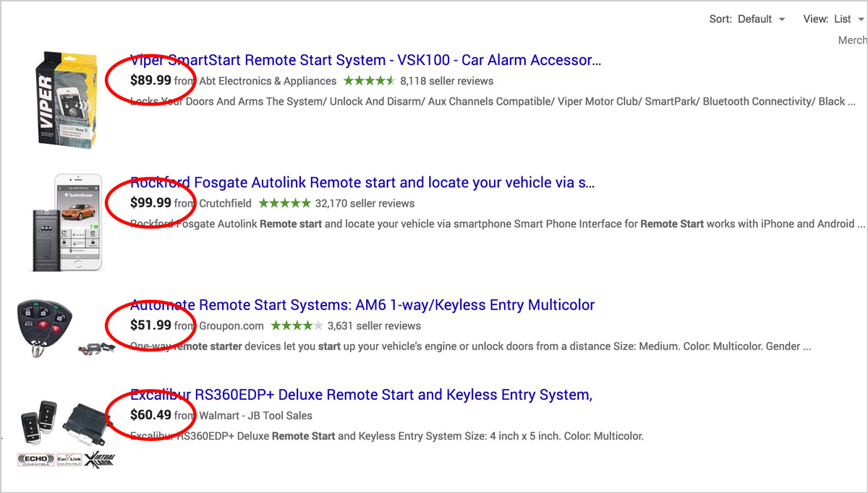Click the Viper SmartStart product thumbnail

(69, 100)
